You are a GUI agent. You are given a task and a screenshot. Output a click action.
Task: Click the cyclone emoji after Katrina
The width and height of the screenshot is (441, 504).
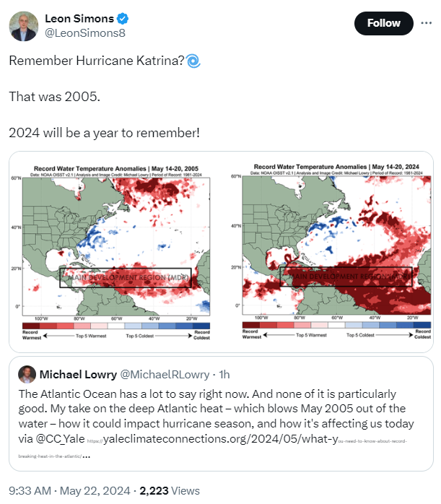(x=193, y=61)
